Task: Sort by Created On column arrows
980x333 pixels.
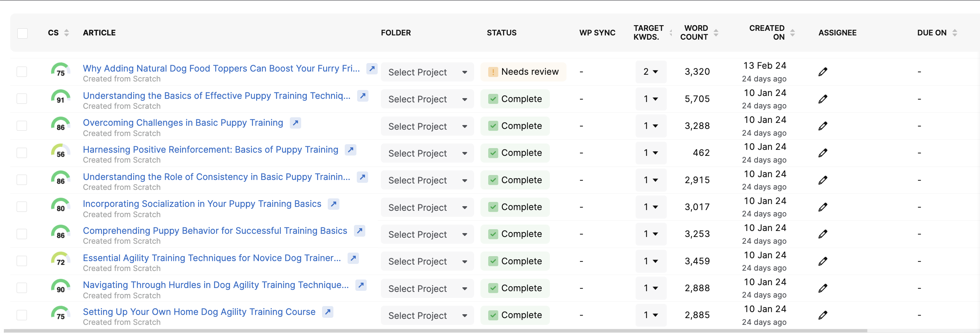Action: click(792, 33)
